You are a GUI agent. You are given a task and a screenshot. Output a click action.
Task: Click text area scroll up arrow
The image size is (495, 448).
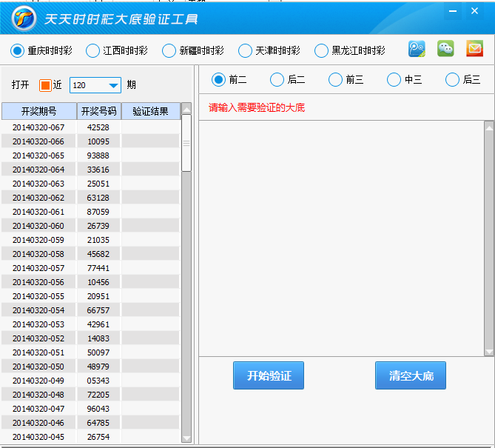click(x=489, y=127)
